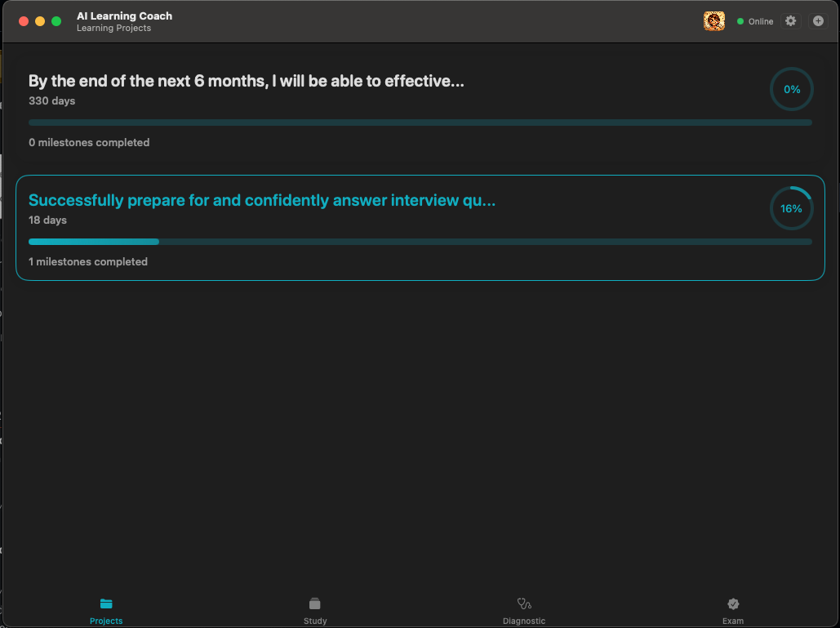This screenshot has width=840, height=628.
Task: Go to the Exam tab
Action: click(x=733, y=610)
